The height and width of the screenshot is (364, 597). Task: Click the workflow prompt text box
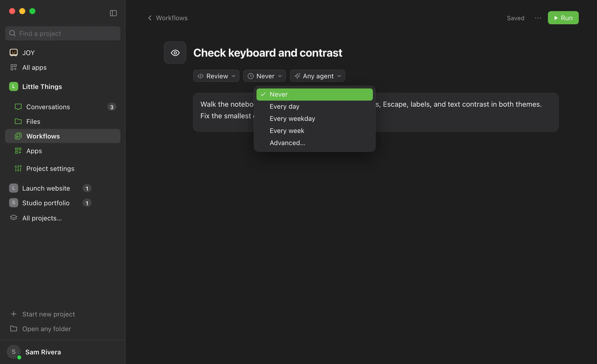click(376, 112)
